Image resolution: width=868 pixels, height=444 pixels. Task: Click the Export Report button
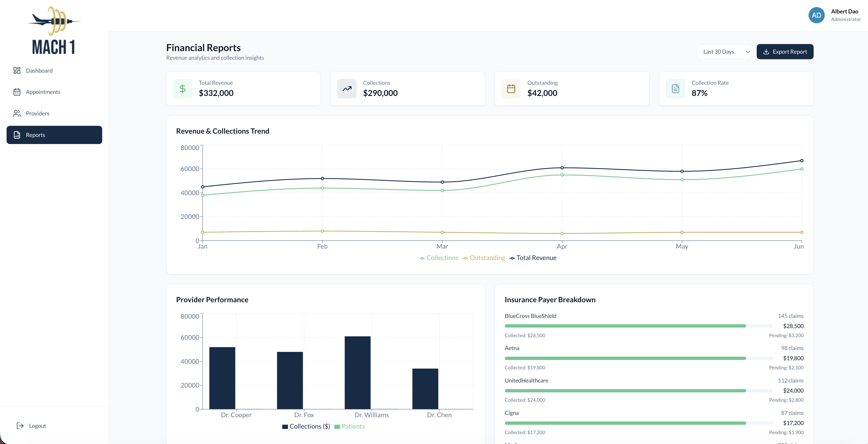(785, 52)
